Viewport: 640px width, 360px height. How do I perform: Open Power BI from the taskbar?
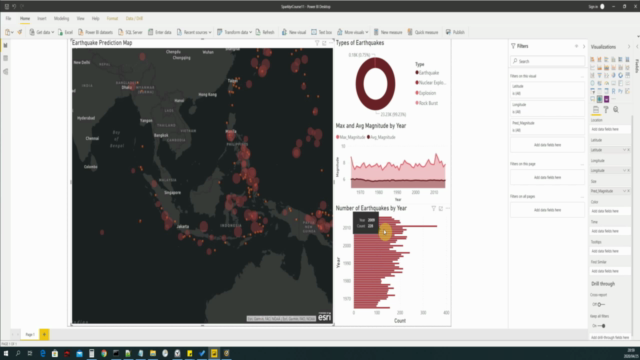(214, 353)
